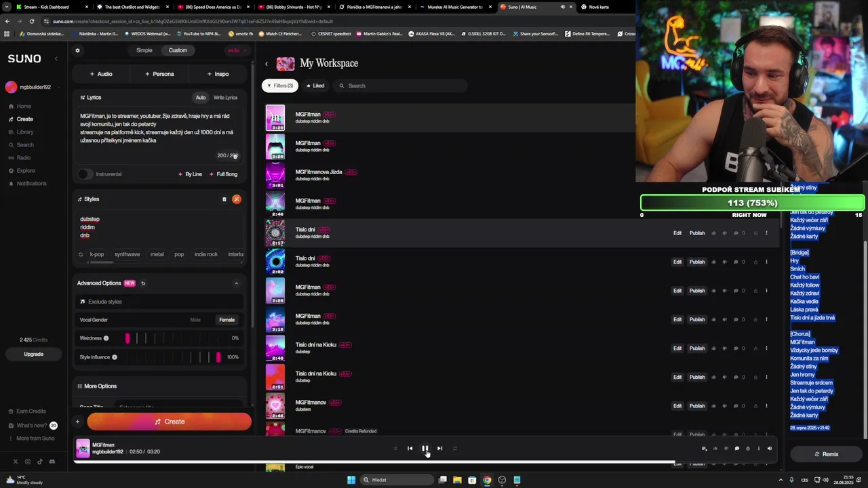Viewport: 868px width, 488px height.
Task: Open the player volume control
Action: (x=769, y=448)
